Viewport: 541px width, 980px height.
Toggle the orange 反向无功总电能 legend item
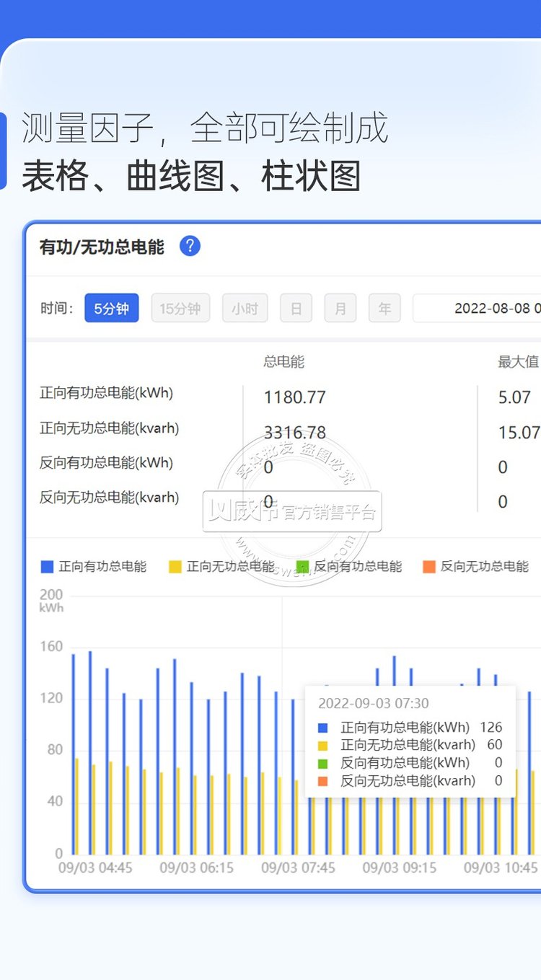pos(475,567)
